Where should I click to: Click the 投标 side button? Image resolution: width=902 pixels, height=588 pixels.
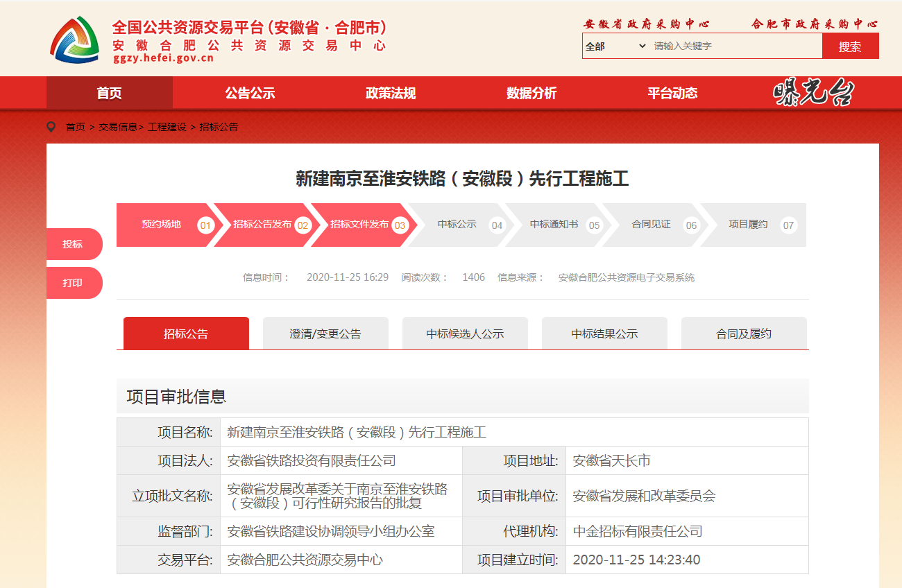73,244
